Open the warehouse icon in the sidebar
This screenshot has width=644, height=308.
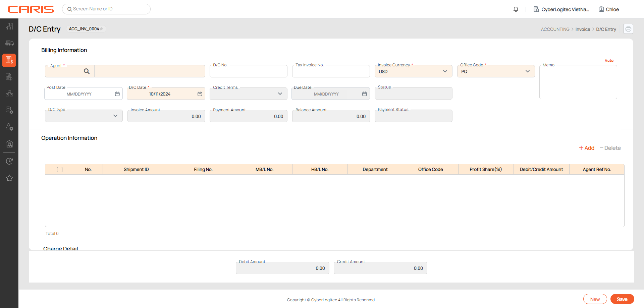(x=9, y=144)
